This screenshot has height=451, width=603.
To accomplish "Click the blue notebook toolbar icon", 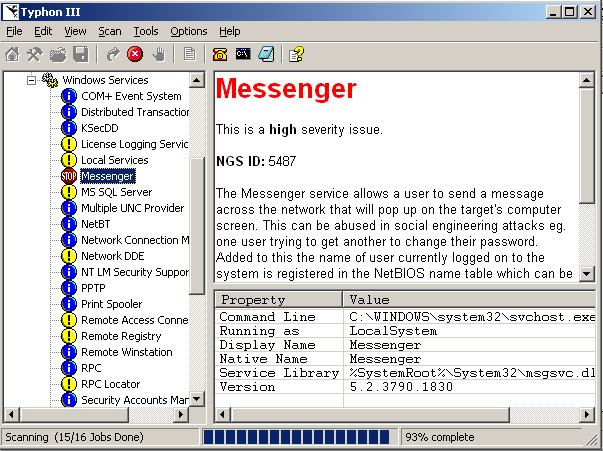I will pos(266,54).
